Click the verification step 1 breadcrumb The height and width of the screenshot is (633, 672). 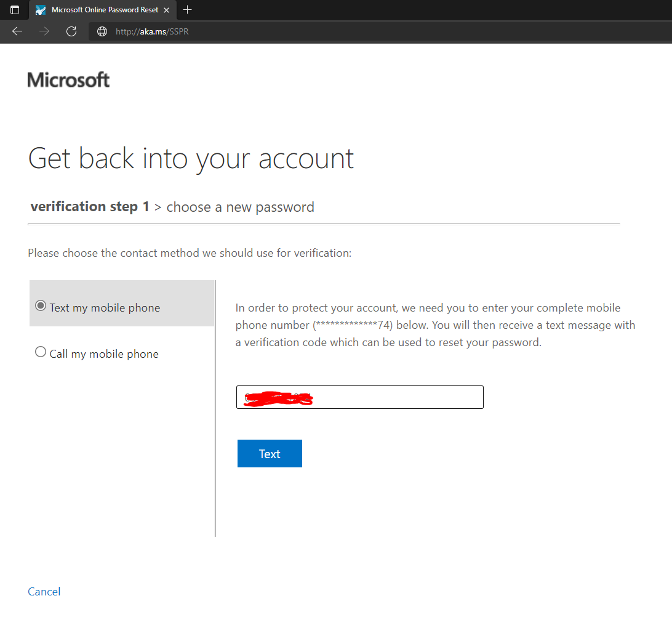[89, 206]
